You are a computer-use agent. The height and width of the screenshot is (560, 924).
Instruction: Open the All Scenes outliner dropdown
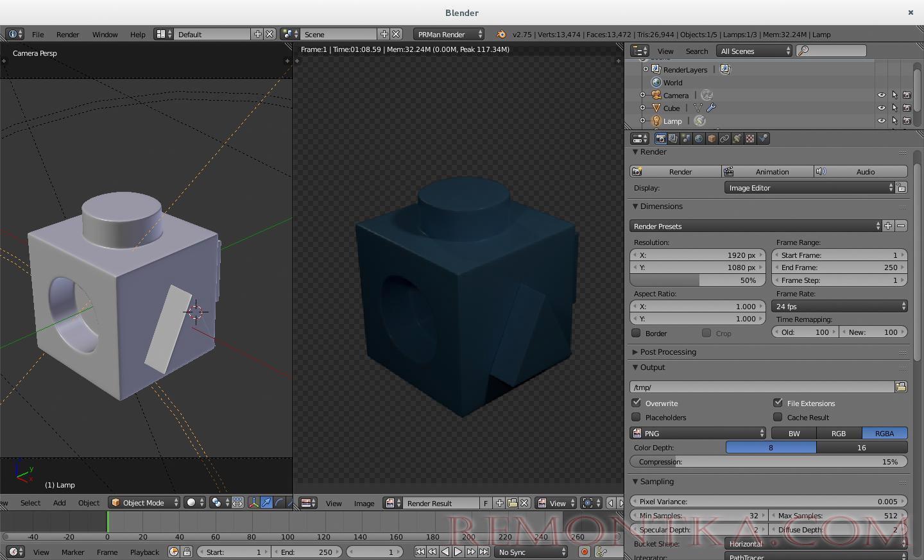[755, 51]
